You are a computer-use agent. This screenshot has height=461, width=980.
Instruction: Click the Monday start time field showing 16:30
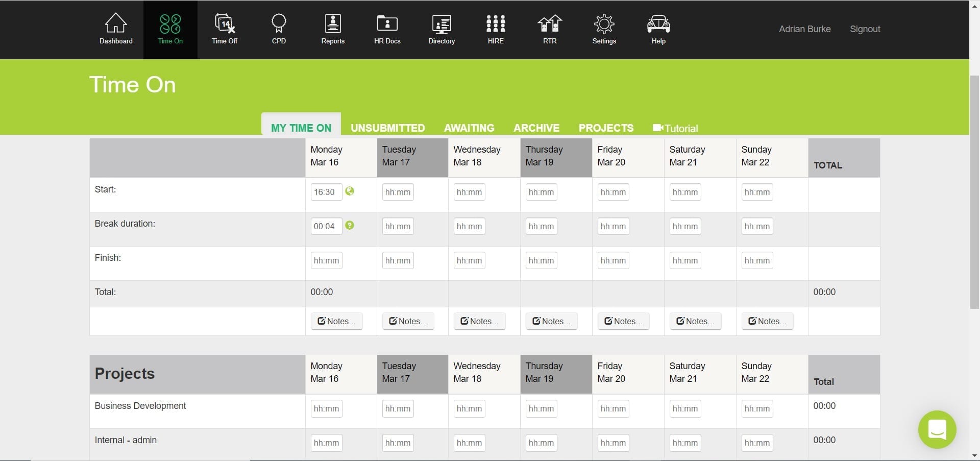pyautogui.click(x=327, y=192)
